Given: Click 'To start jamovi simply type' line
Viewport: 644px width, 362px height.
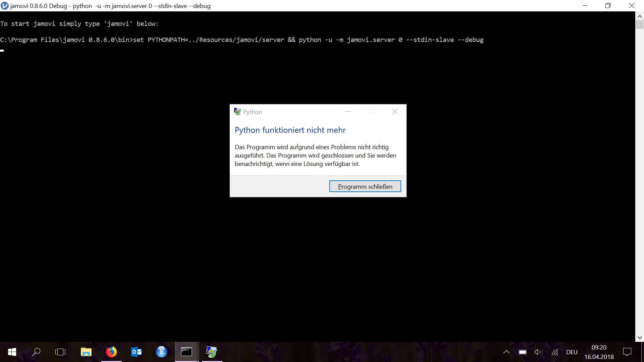Looking at the screenshot, I should 79,24.
